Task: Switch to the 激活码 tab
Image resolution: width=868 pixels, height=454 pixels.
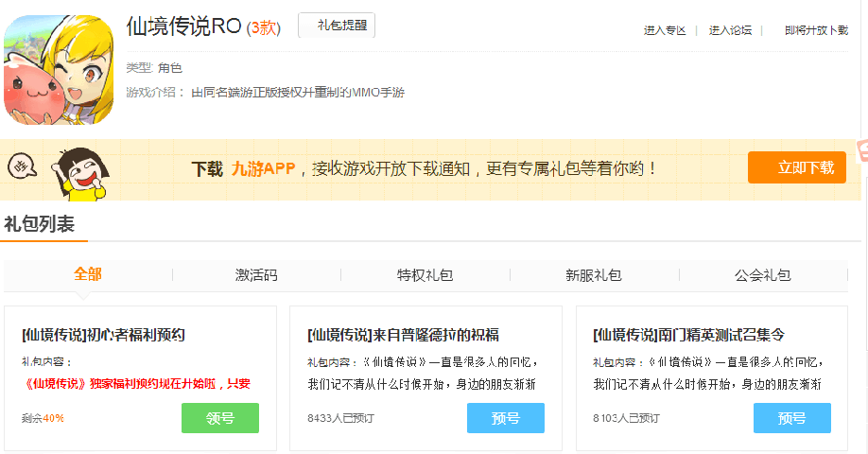Action: click(256, 275)
